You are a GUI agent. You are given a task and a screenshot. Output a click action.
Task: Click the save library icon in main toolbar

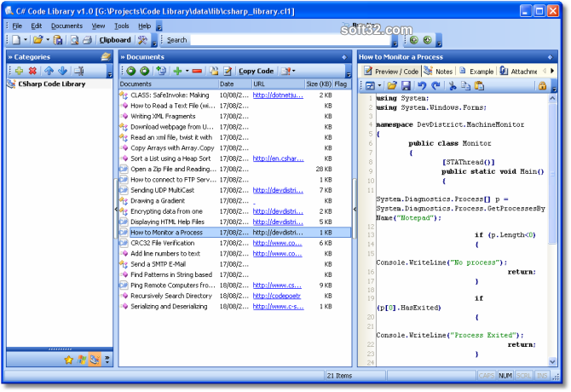pyautogui.click(x=58, y=40)
